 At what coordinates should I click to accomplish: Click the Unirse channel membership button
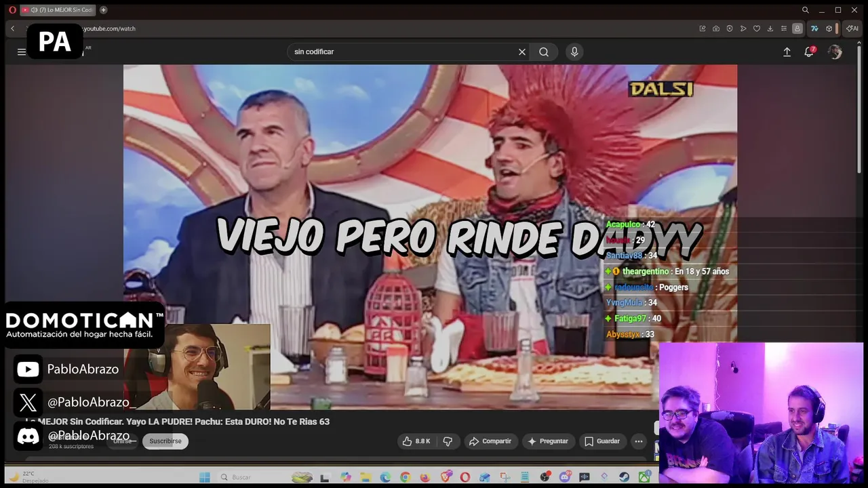point(123,441)
